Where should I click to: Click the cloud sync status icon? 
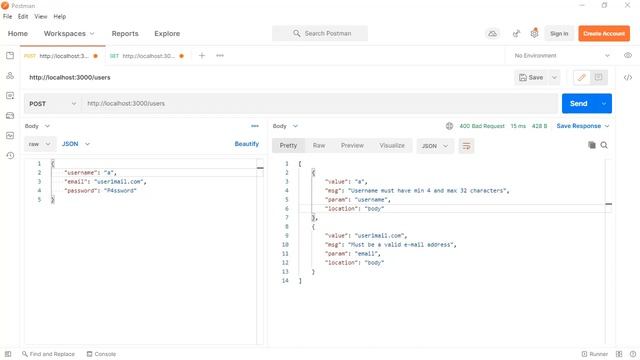click(x=493, y=33)
